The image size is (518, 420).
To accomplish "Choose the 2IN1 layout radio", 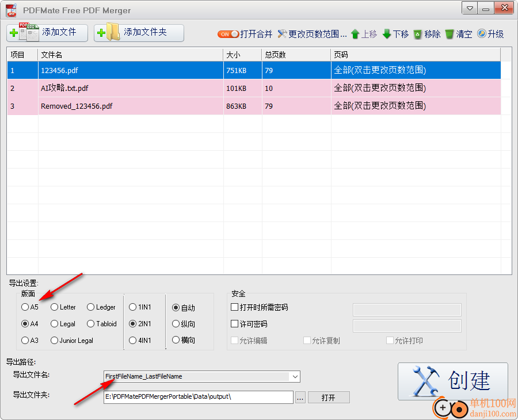I will [x=132, y=323].
